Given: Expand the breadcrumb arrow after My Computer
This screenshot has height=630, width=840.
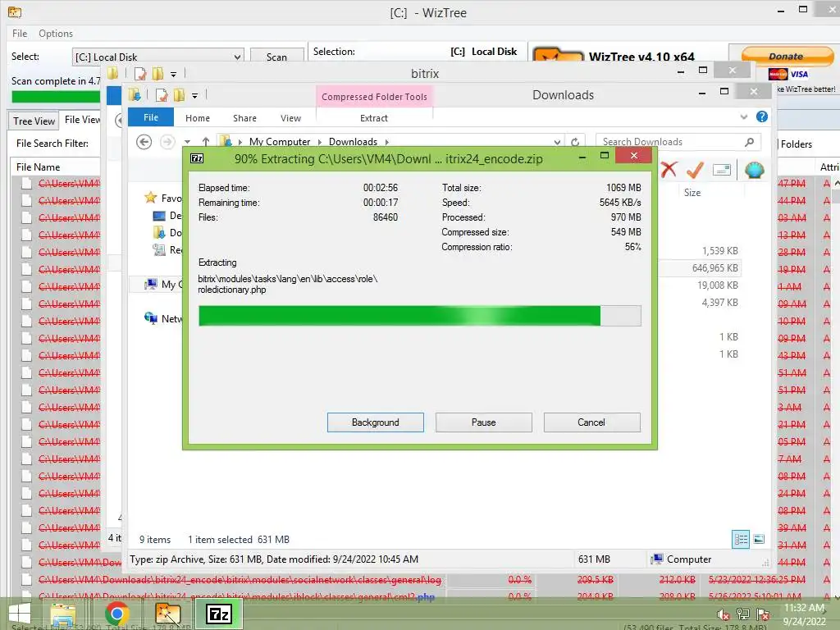Looking at the screenshot, I should point(319,142).
